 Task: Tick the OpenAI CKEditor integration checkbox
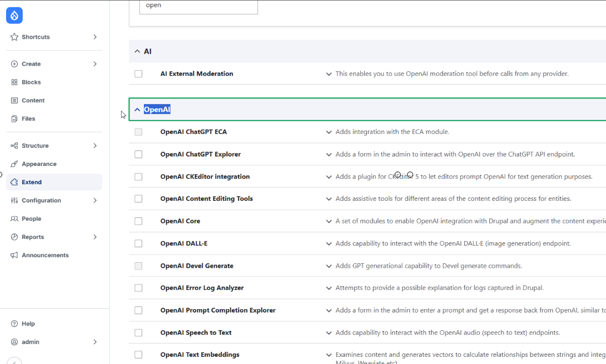[138, 176]
